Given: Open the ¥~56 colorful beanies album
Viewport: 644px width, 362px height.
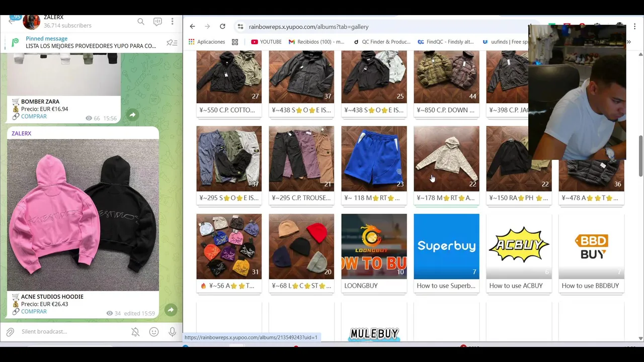Looking at the screenshot, I should click(x=229, y=253).
